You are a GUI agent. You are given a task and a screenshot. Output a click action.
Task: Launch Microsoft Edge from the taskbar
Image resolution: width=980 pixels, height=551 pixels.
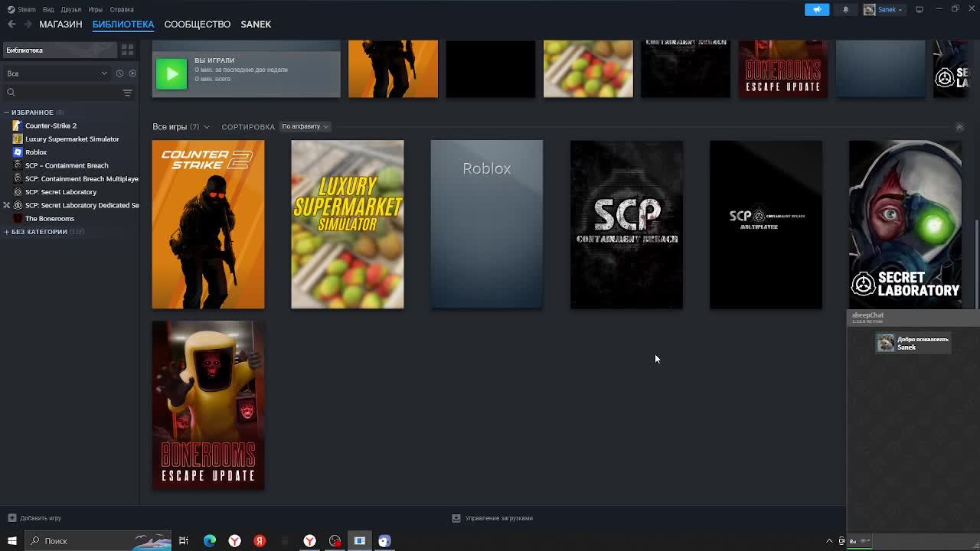pos(209,541)
